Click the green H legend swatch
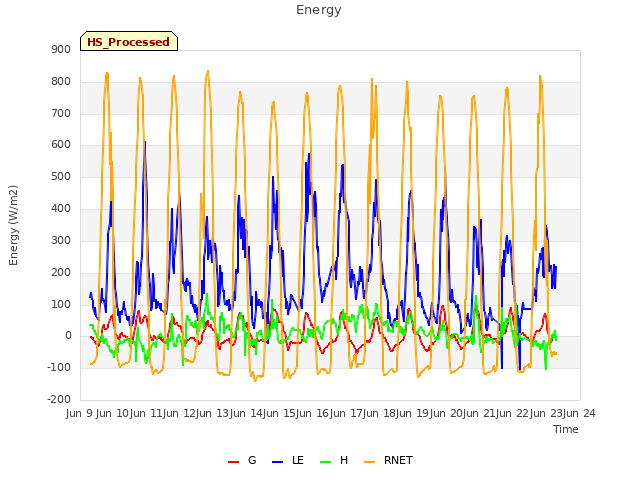Viewport: 640px width, 480px height. (x=326, y=462)
